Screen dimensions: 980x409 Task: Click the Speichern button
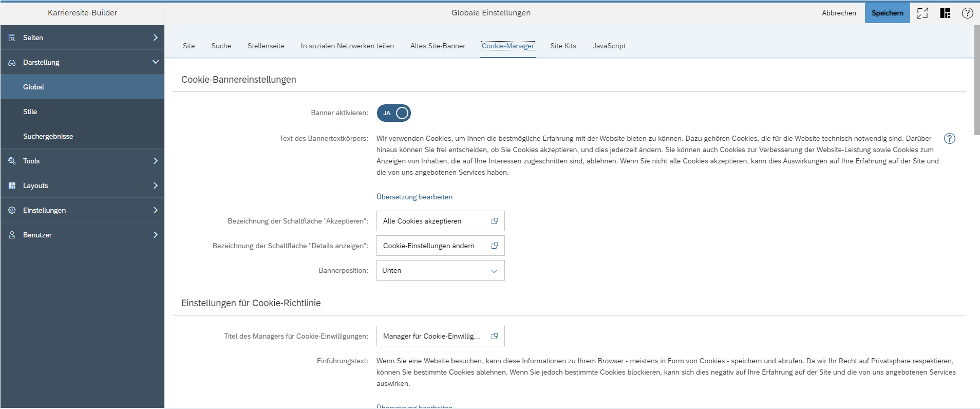click(888, 13)
